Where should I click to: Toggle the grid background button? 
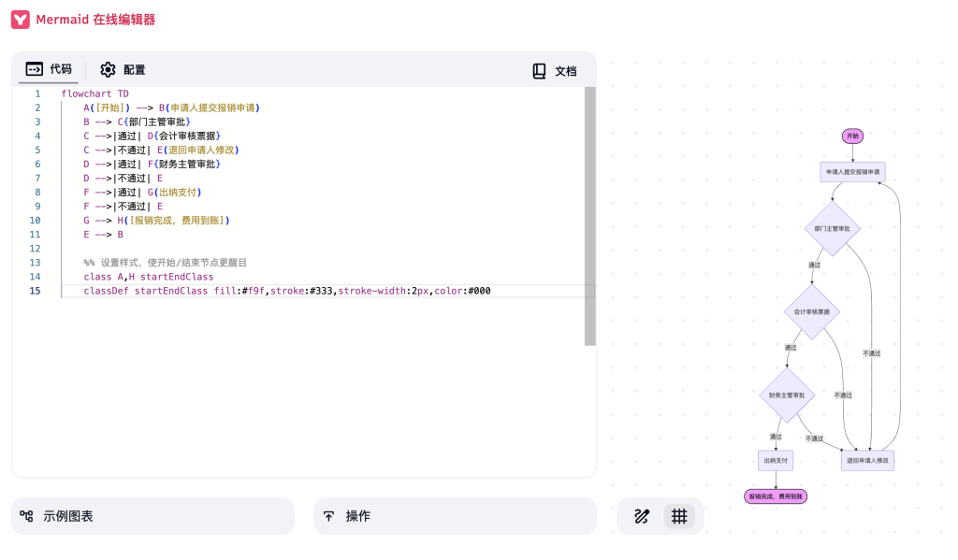pos(679,516)
